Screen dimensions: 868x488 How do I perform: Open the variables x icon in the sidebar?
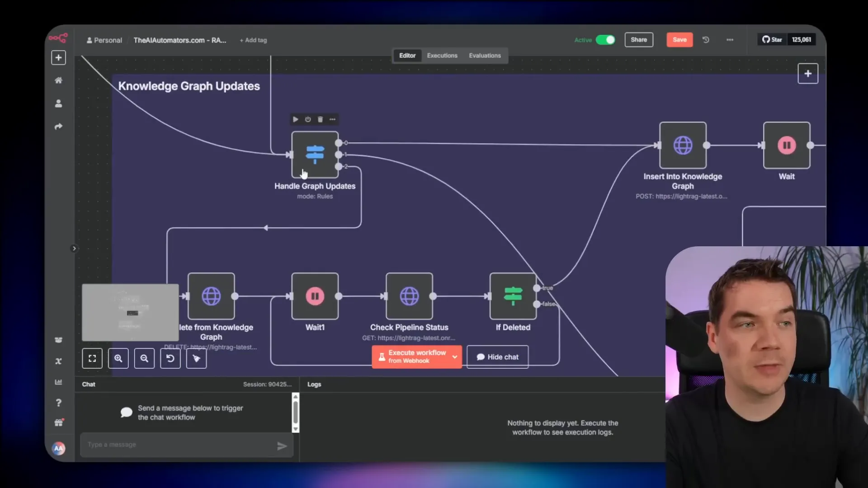58,361
